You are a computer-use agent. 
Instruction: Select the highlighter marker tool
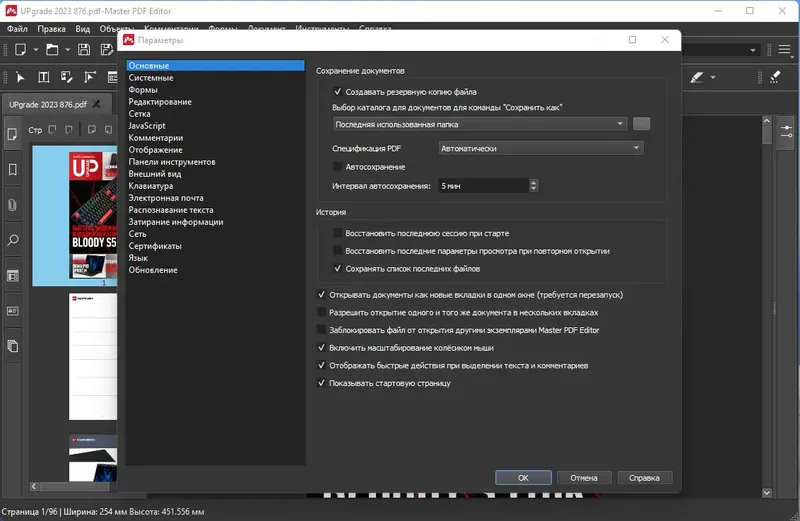(x=697, y=77)
